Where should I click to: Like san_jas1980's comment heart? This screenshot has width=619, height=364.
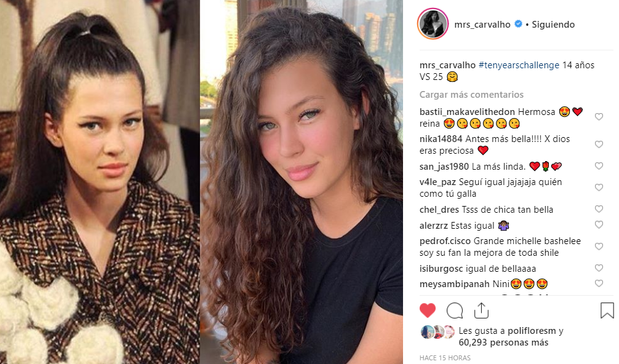(x=599, y=166)
